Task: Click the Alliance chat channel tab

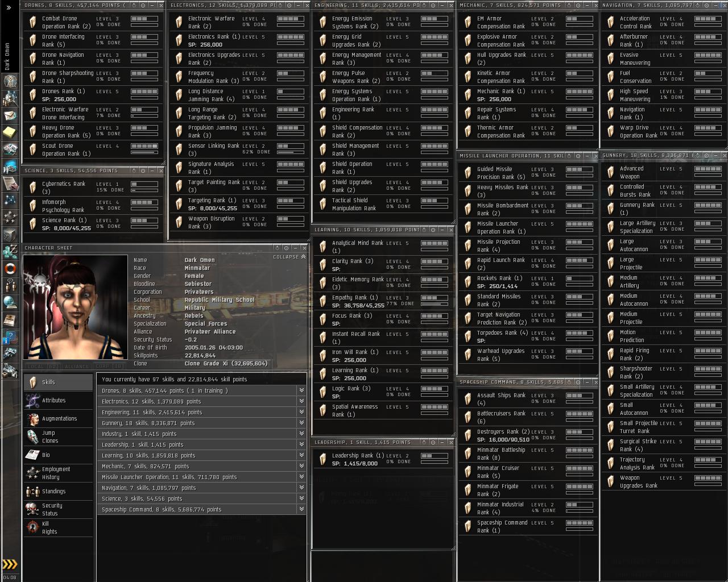Action: (77, 367)
